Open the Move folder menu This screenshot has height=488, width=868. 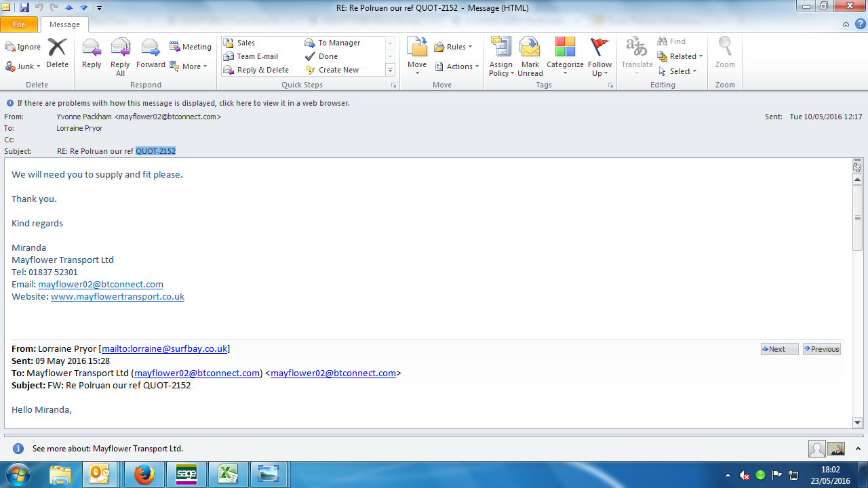click(x=417, y=57)
